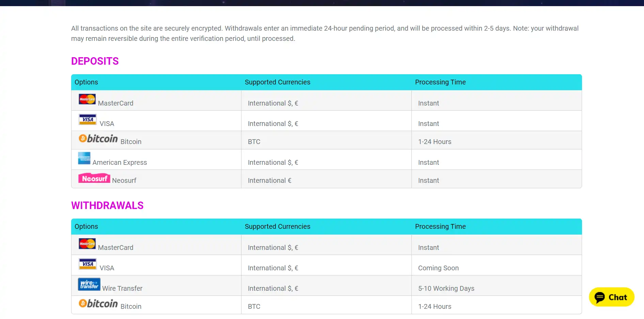This screenshot has height=319, width=644.
Task: Click the Wire Transfer logo
Action: [x=89, y=284]
